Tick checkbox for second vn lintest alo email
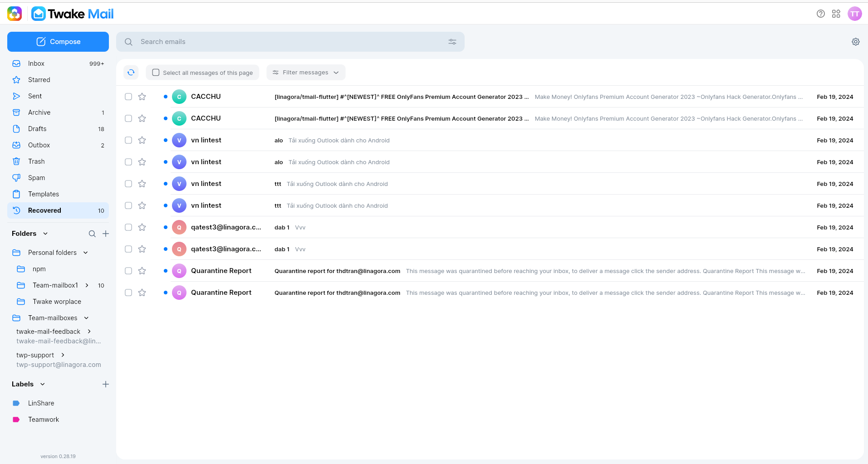The width and height of the screenshot is (868, 464). point(128,162)
